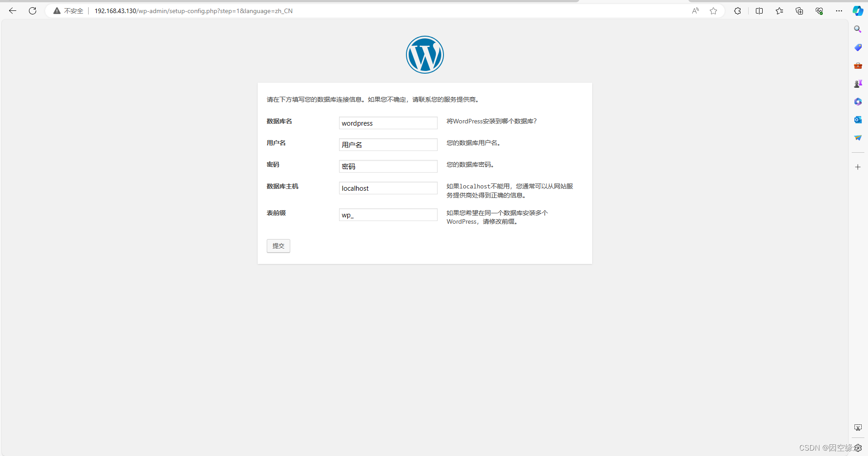868x456 pixels.
Task: Open Drop in the sidebar
Action: pyautogui.click(x=858, y=138)
